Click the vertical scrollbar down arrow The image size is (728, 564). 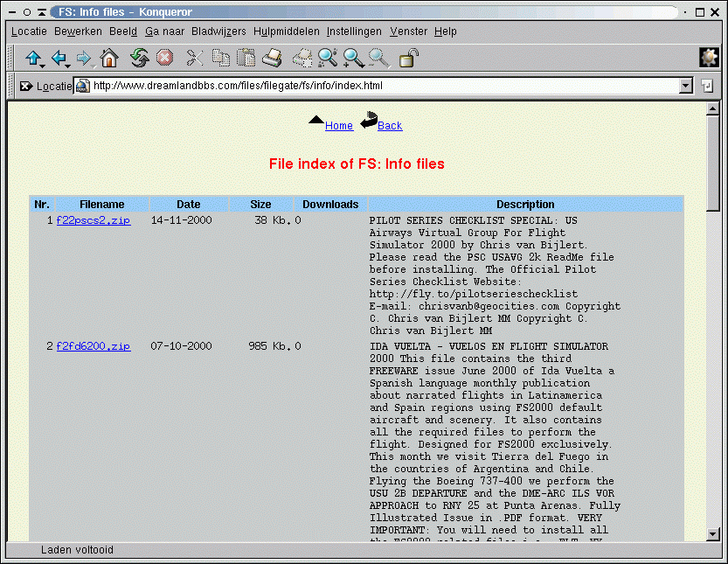[x=712, y=533]
